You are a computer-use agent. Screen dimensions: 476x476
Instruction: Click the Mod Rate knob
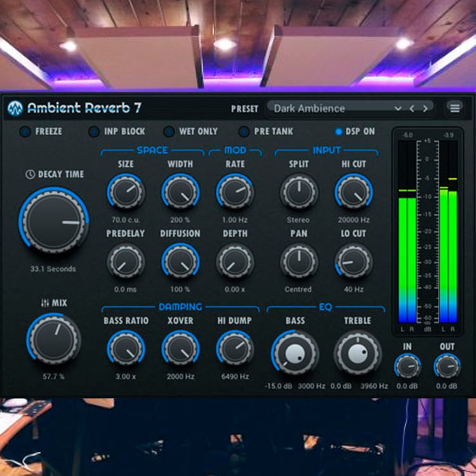click(235, 192)
